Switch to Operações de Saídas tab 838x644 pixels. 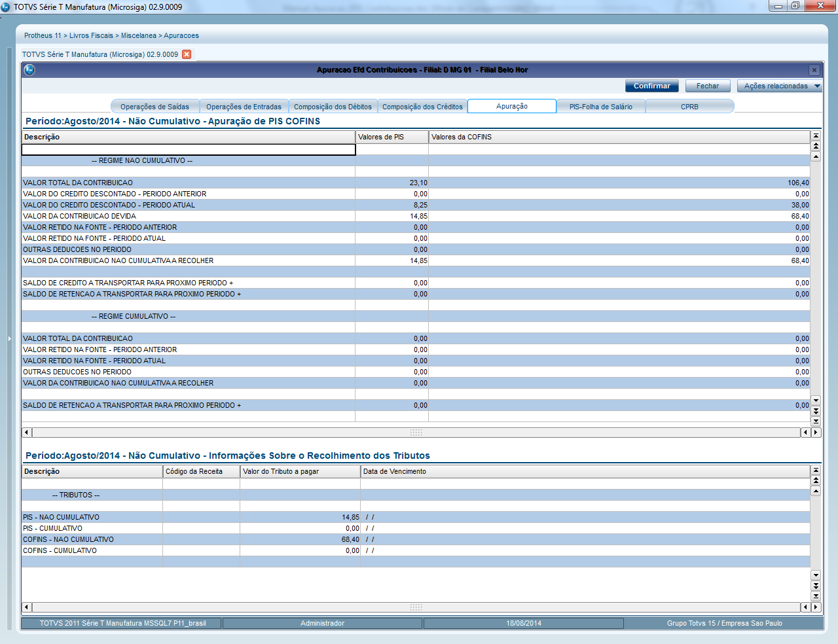coord(155,107)
